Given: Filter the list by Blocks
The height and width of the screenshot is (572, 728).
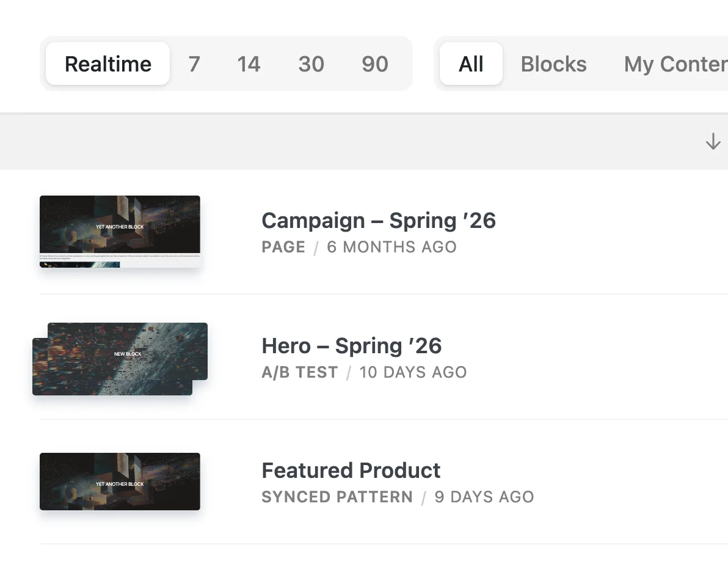Looking at the screenshot, I should (x=553, y=64).
